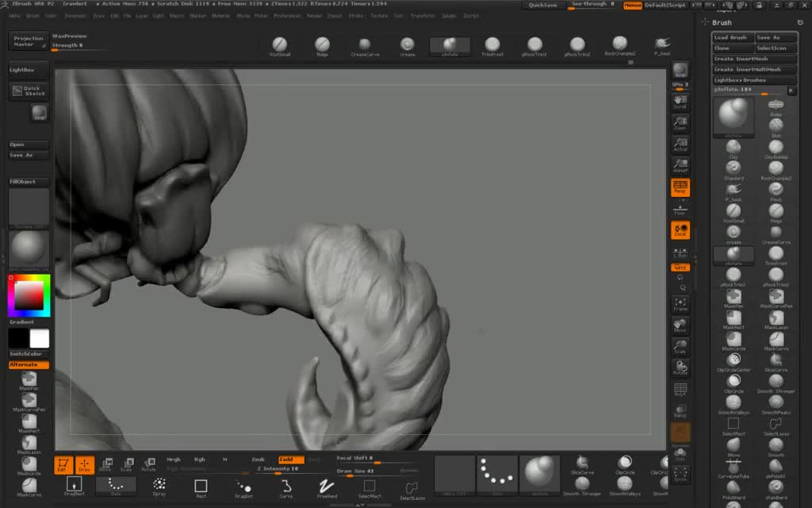
Task: Toggle Local transformations button
Action: 680,230
